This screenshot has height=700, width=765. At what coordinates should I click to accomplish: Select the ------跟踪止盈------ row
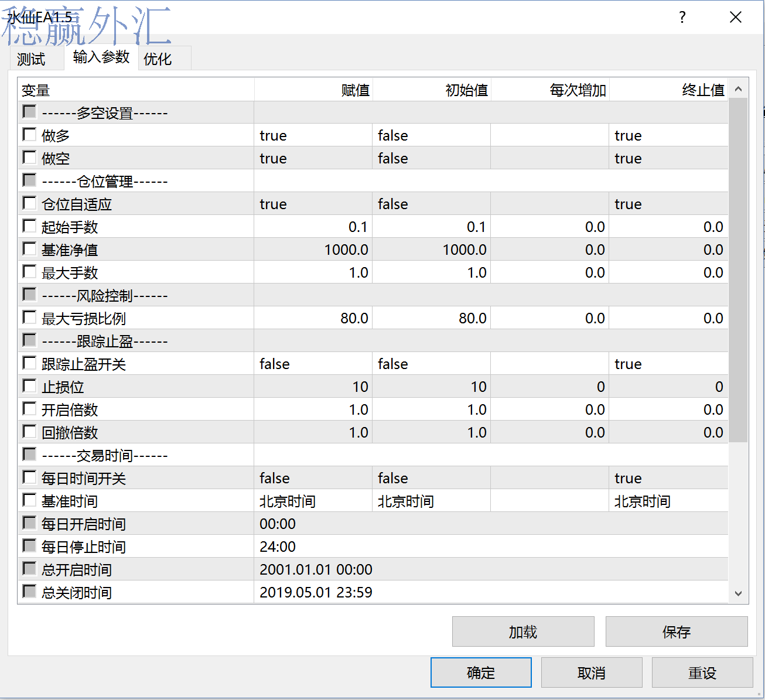pos(373,341)
